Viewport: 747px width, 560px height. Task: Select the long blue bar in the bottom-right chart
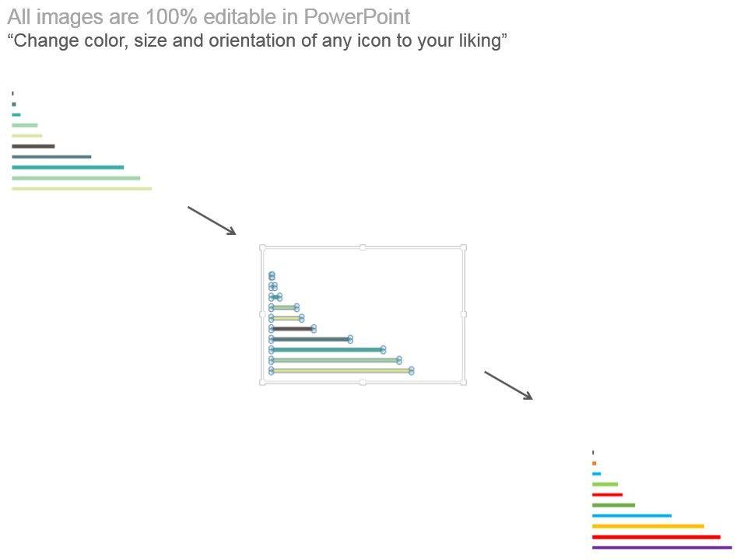[x=631, y=516]
